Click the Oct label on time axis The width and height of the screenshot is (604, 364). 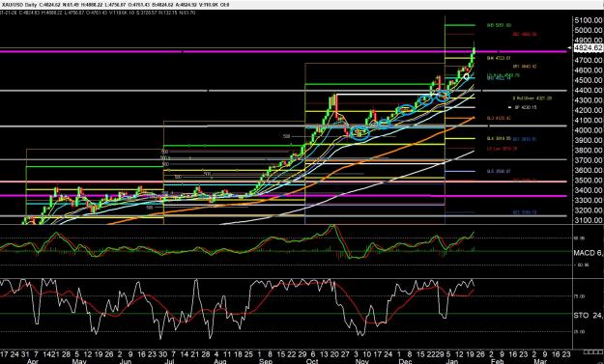coord(312,361)
